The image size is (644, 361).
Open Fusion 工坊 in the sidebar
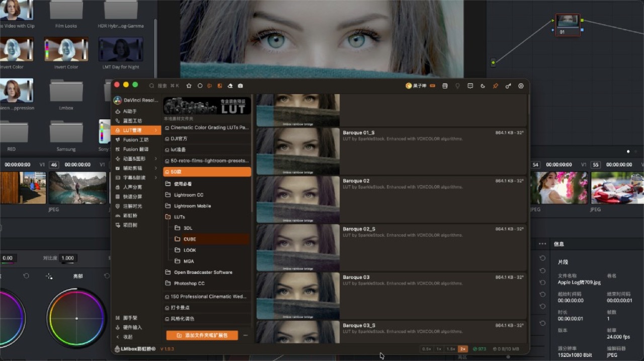[x=136, y=140]
